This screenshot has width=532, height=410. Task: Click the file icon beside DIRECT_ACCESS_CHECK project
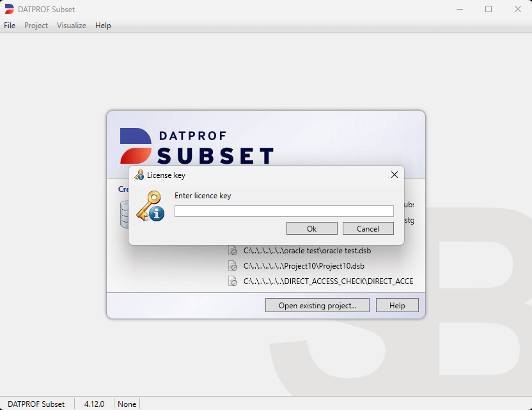coord(233,281)
